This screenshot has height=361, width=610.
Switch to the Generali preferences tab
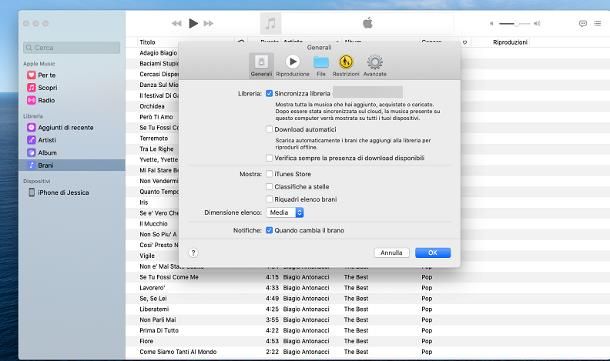261,65
